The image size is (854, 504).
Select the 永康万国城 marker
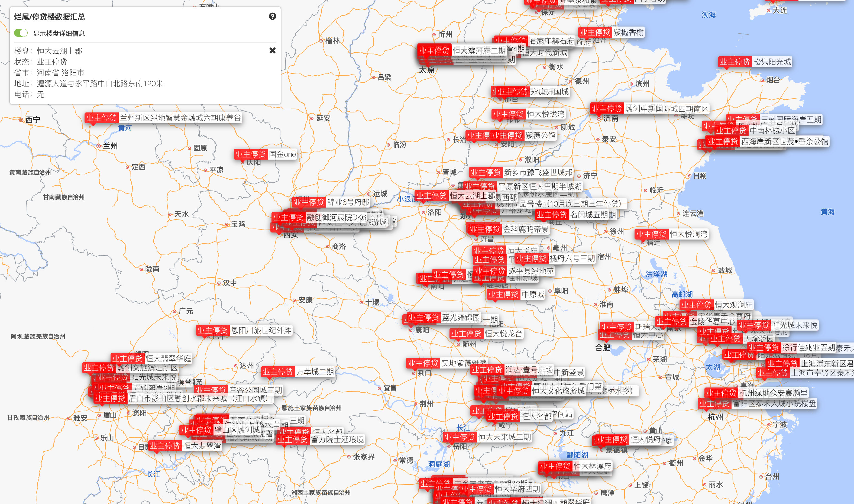pos(533,92)
